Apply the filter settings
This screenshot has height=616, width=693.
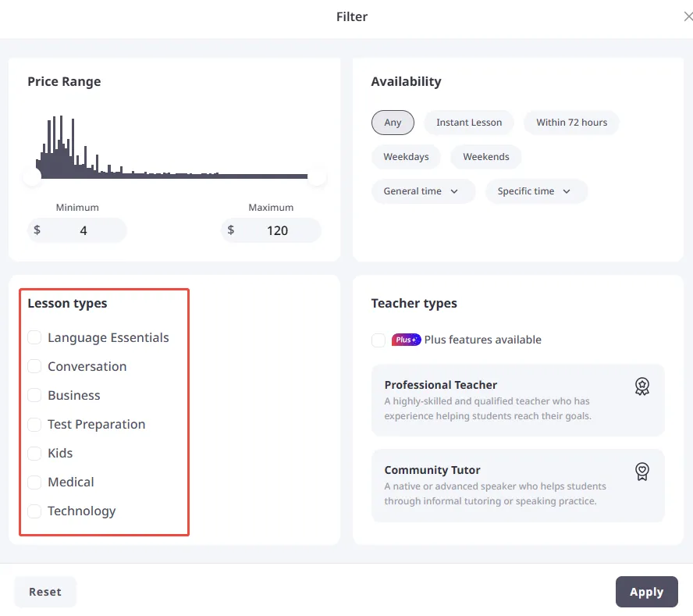(x=646, y=592)
